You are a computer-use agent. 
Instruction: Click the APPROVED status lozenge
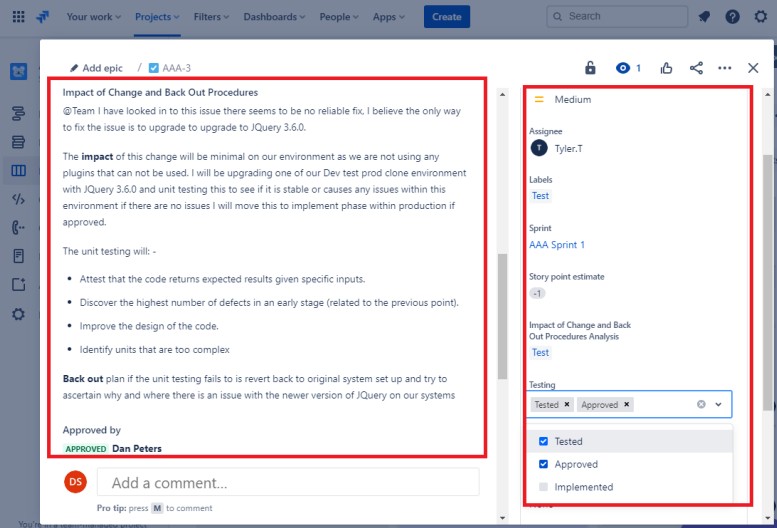click(86, 449)
